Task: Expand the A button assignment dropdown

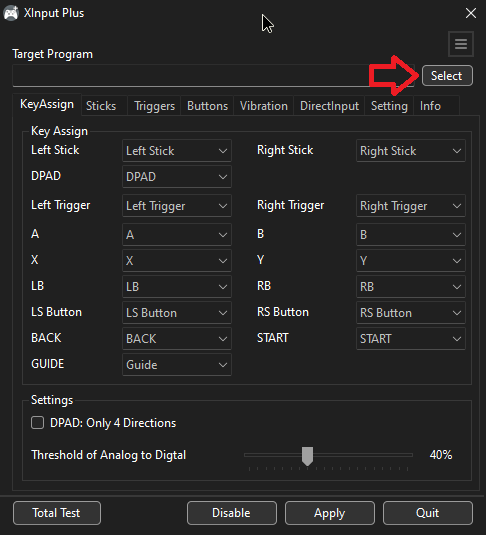Action: tap(177, 234)
